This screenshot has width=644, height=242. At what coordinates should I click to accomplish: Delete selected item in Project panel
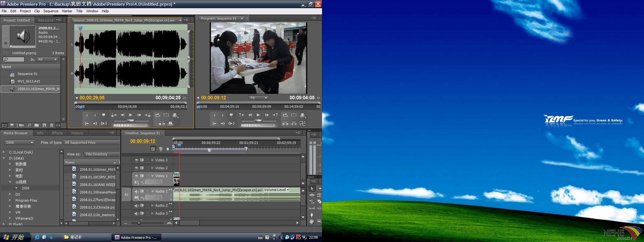click(52, 125)
